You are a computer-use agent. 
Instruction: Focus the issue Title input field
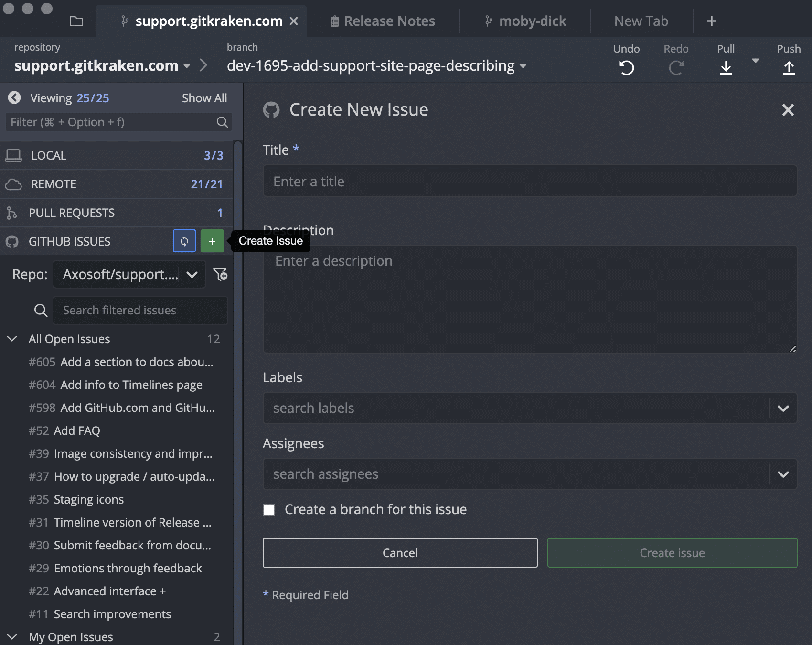coord(530,181)
